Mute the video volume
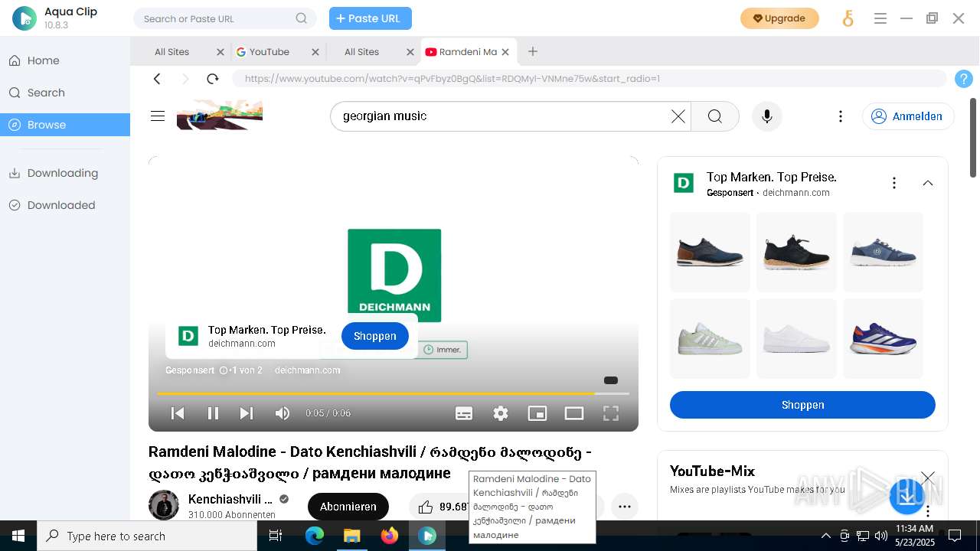Viewport: 980px width, 551px height. click(x=283, y=413)
